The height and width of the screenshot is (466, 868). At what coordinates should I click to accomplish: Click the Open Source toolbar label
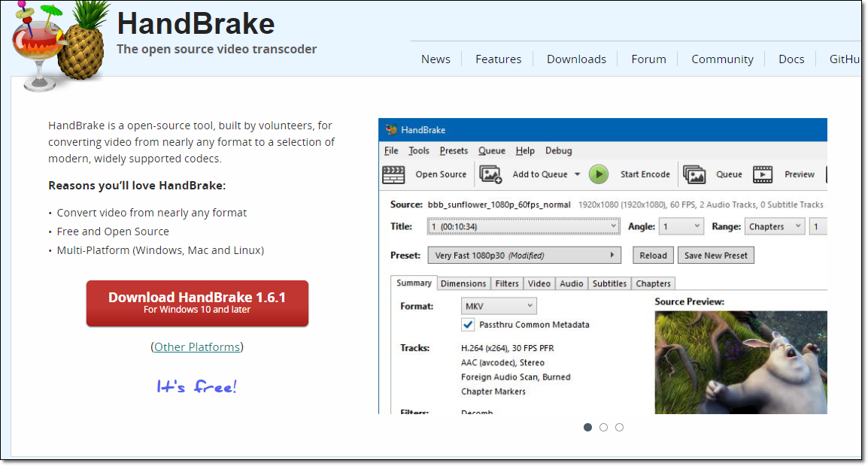click(x=442, y=174)
